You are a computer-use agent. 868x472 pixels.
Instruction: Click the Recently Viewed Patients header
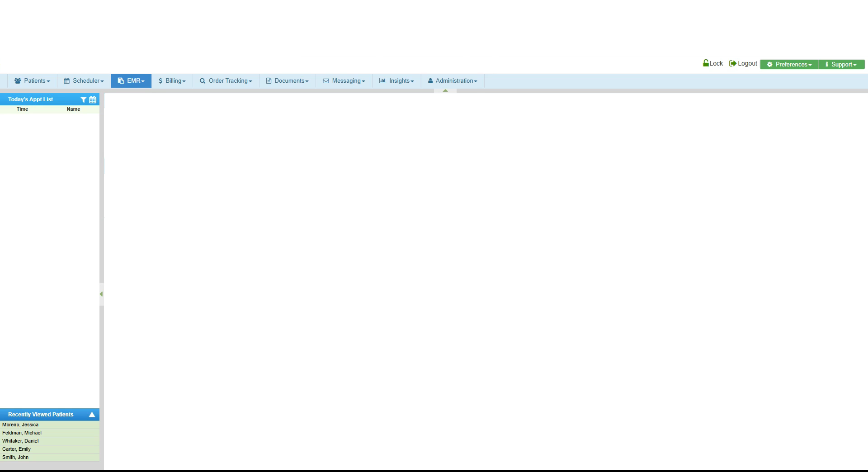41,415
